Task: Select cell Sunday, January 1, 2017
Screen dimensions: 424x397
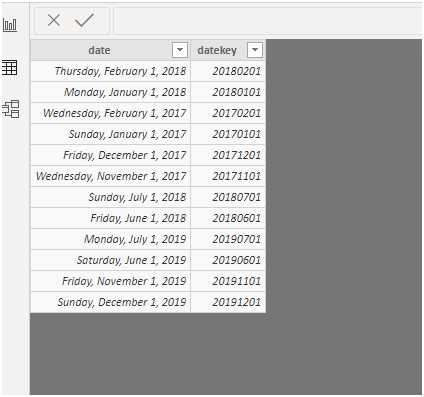Action: pyautogui.click(x=110, y=134)
